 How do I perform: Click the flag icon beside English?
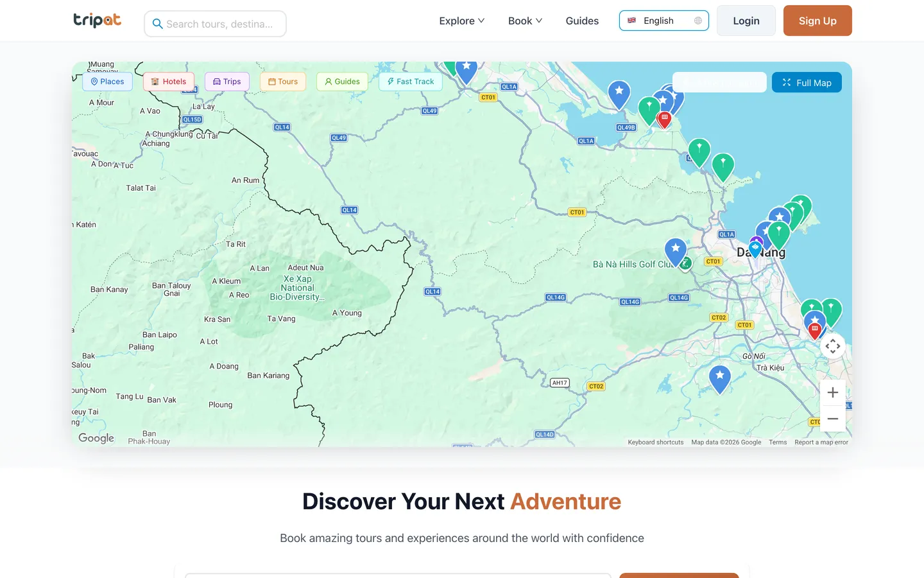[631, 21]
